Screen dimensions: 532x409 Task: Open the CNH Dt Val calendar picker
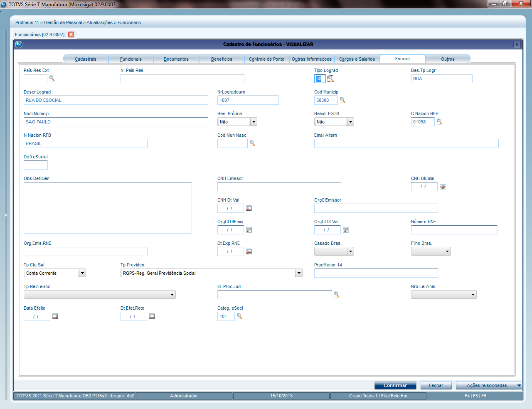click(249, 208)
